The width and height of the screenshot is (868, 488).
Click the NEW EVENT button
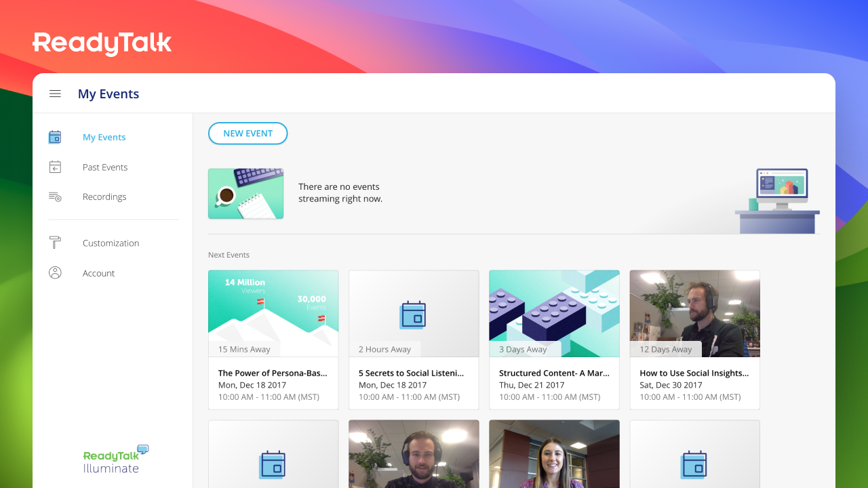[x=248, y=134]
